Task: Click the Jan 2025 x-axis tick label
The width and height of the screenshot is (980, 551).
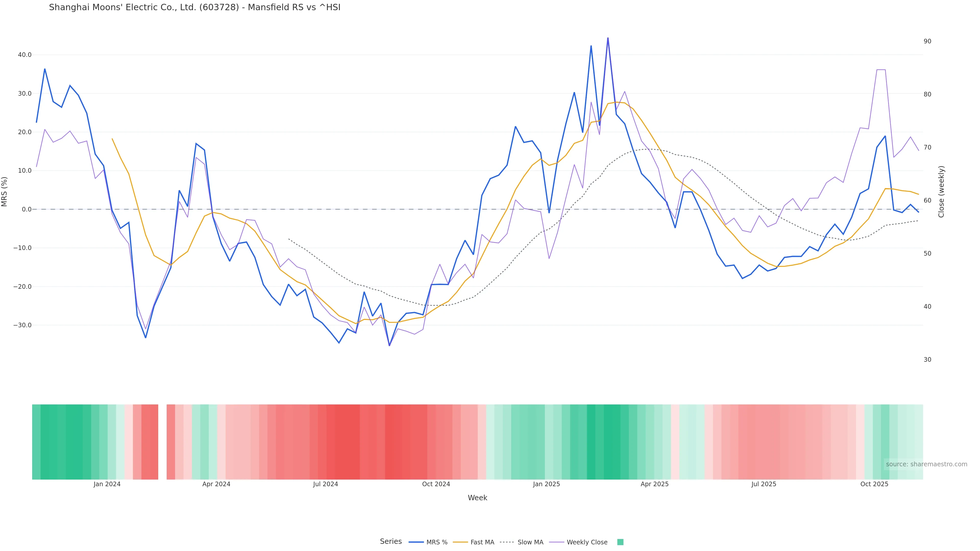Action: pyautogui.click(x=546, y=484)
